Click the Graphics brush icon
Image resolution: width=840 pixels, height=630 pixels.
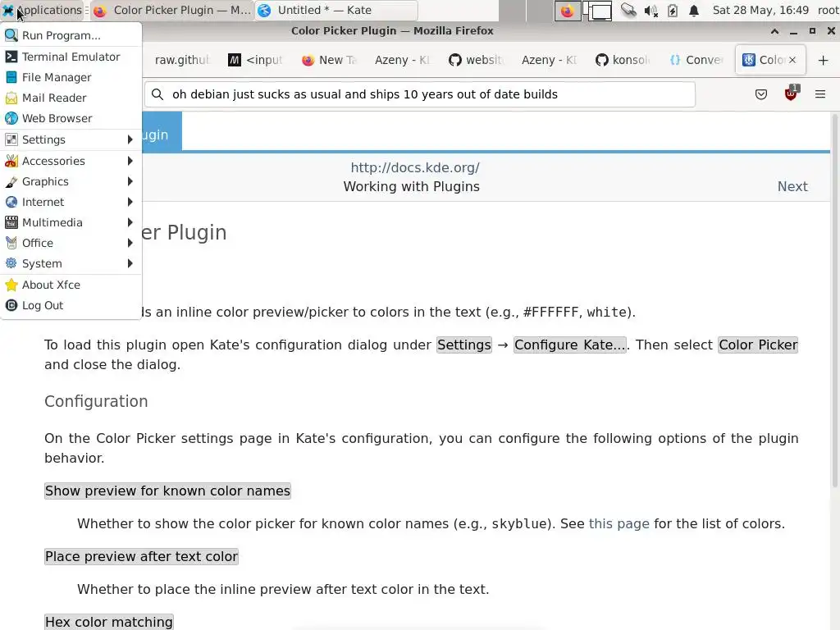(x=11, y=181)
